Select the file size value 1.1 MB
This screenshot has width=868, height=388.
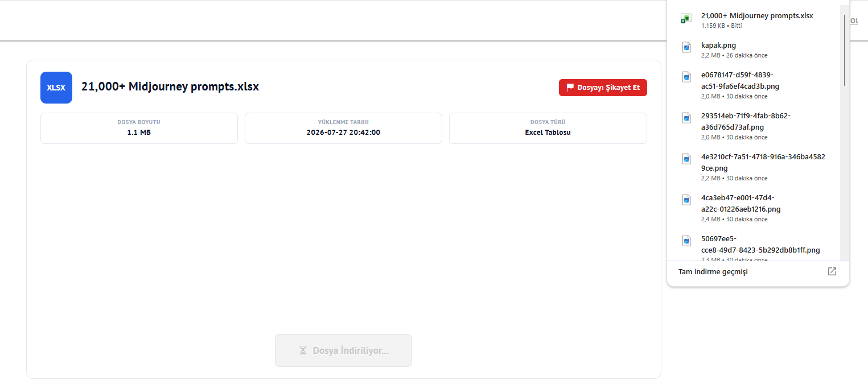pos(139,132)
